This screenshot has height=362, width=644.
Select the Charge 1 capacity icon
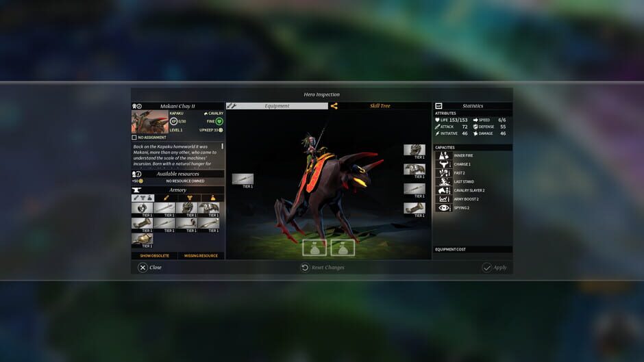[443, 164]
